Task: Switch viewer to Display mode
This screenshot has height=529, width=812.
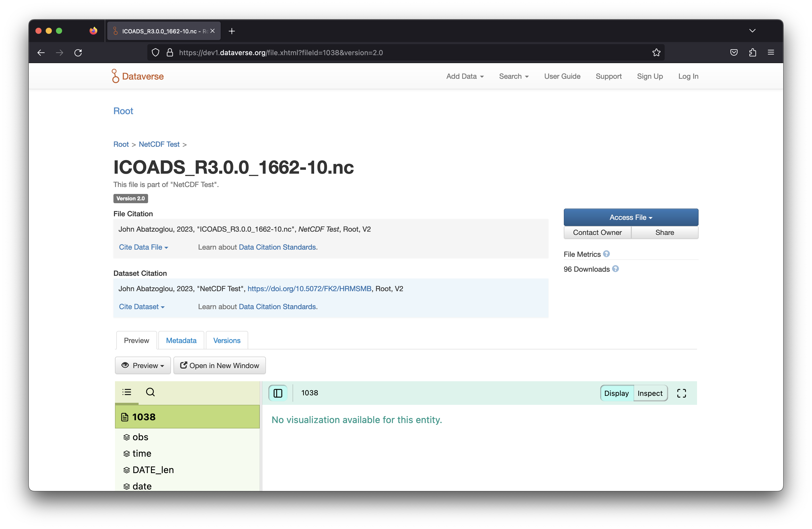Action: (x=616, y=393)
